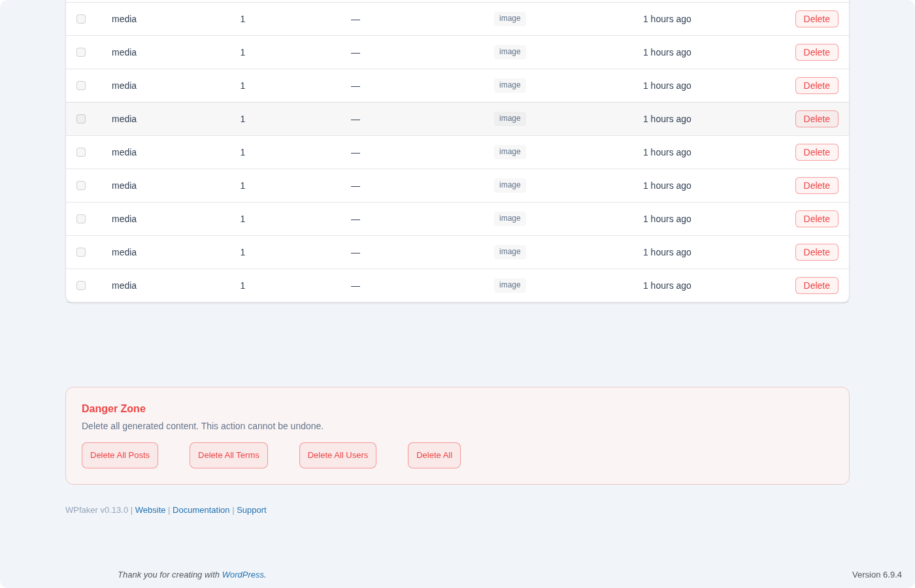Click the Delete All Posts button
The height and width of the screenshot is (588, 915).
click(120, 455)
